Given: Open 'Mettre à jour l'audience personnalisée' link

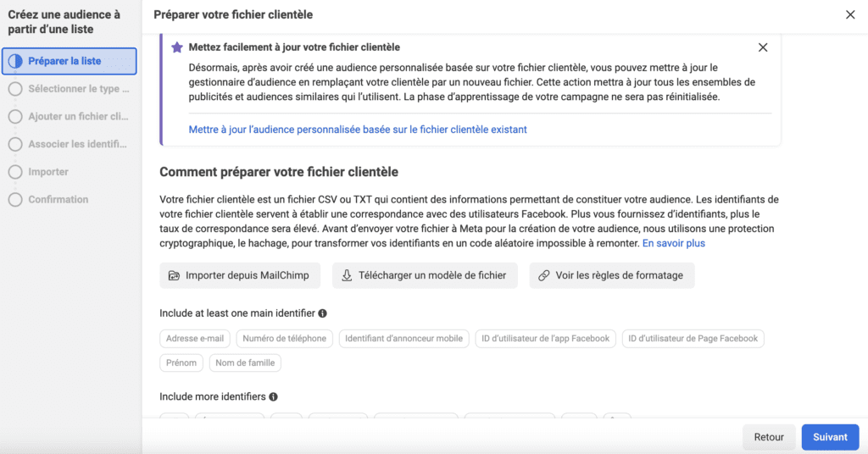Looking at the screenshot, I should point(357,130).
